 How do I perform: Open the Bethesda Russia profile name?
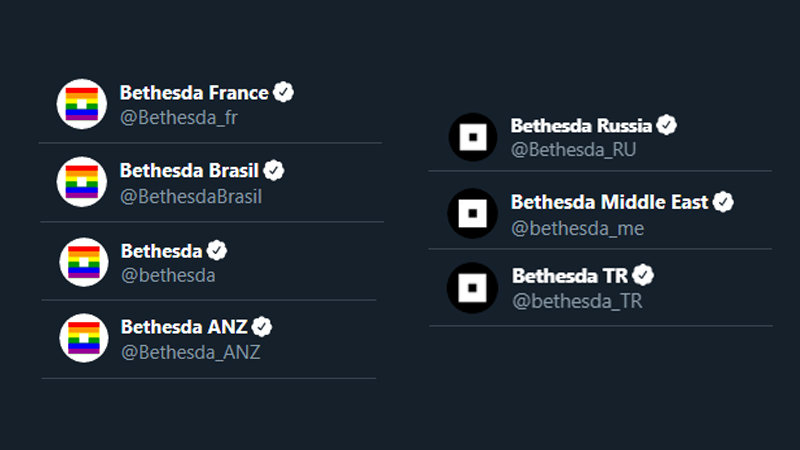pyautogui.click(x=581, y=125)
